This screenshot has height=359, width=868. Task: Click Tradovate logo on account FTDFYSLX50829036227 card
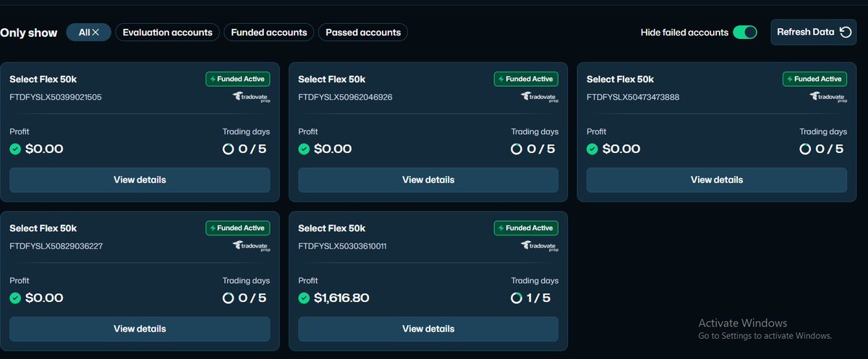click(x=251, y=246)
